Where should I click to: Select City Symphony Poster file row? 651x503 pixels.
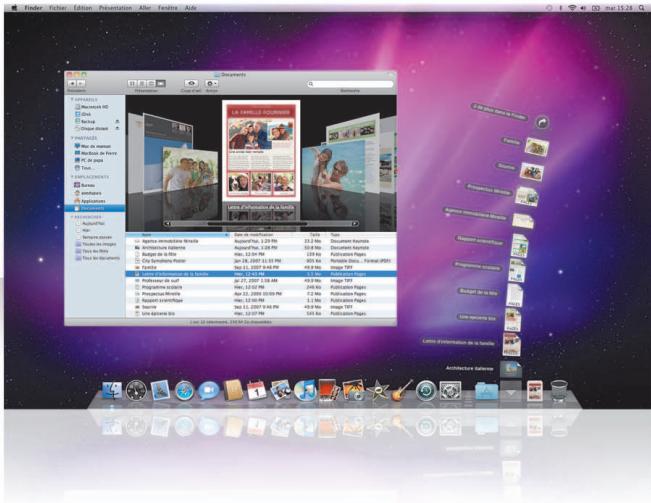pos(261,261)
